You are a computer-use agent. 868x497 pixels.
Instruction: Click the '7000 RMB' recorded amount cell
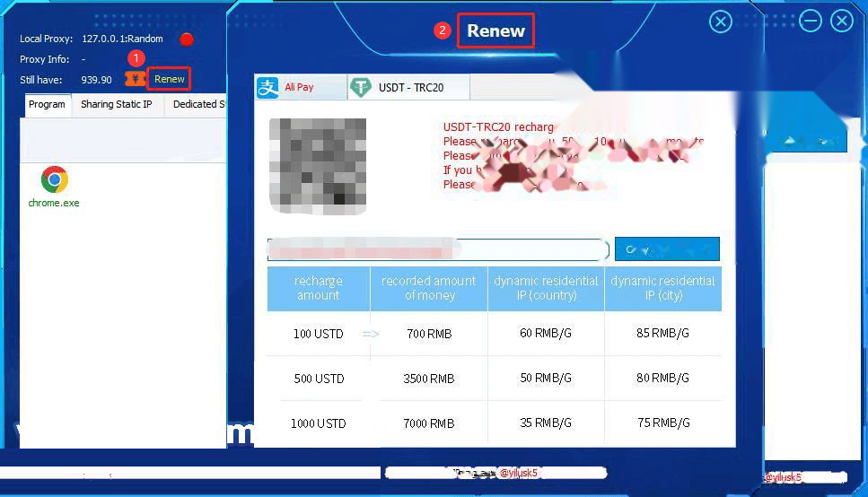click(429, 423)
